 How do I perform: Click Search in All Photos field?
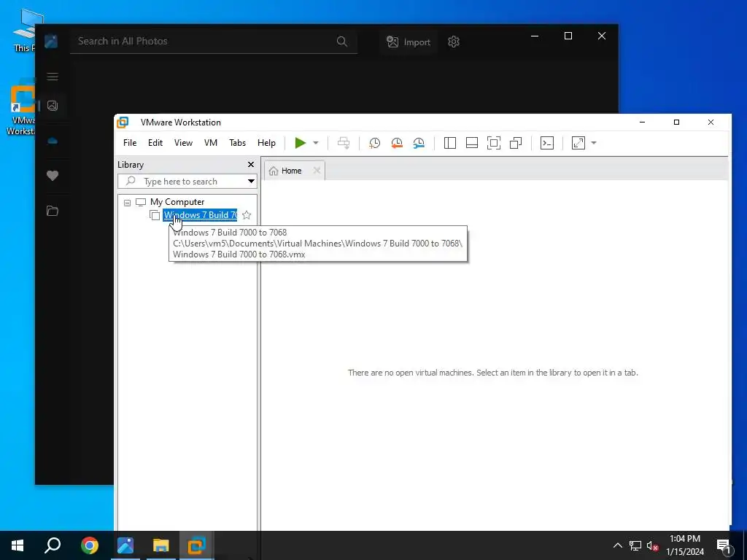click(x=214, y=42)
